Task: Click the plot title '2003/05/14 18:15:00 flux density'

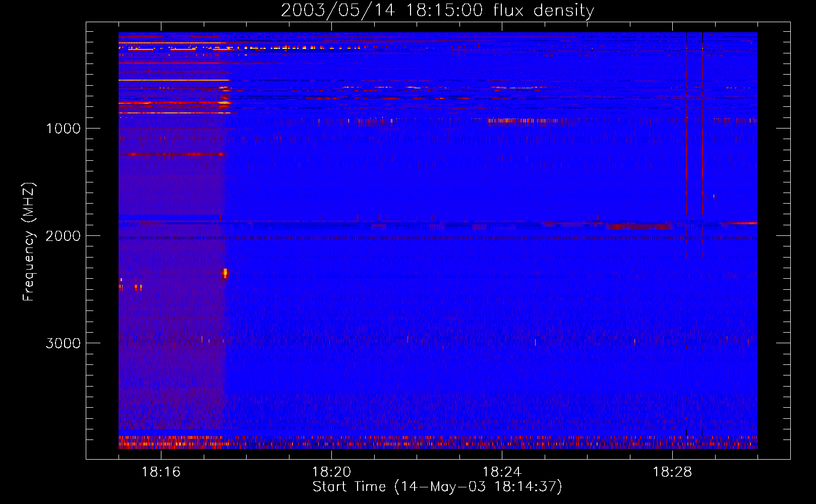Action: pos(437,11)
